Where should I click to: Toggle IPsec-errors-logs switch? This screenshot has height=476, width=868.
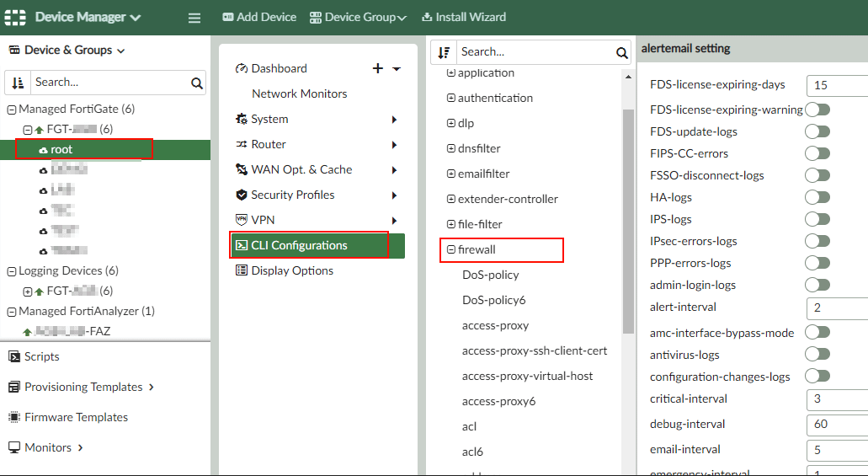[817, 240]
